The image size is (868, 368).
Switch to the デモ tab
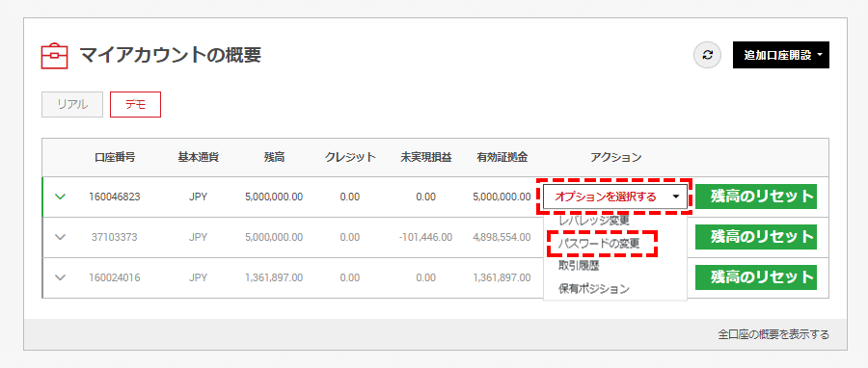pyautogui.click(x=136, y=104)
